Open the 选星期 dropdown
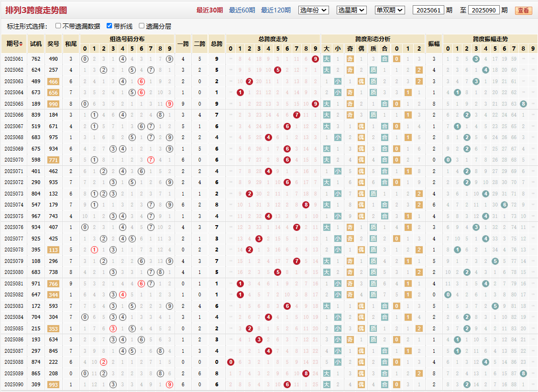The height and width of the screenshot is (392, 538). pyautogui.click(x=351, y=11)
